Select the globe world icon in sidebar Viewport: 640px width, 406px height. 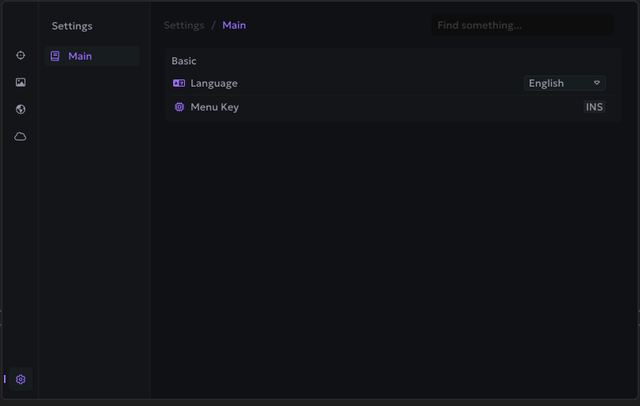pyautogui.click(x=20, y=109)
